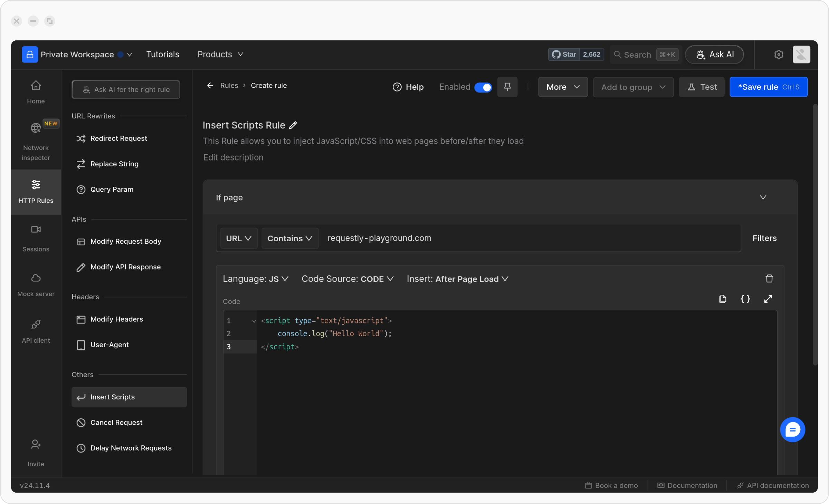Click the URL value input field

pyautogui.click(x=528, y=238)
